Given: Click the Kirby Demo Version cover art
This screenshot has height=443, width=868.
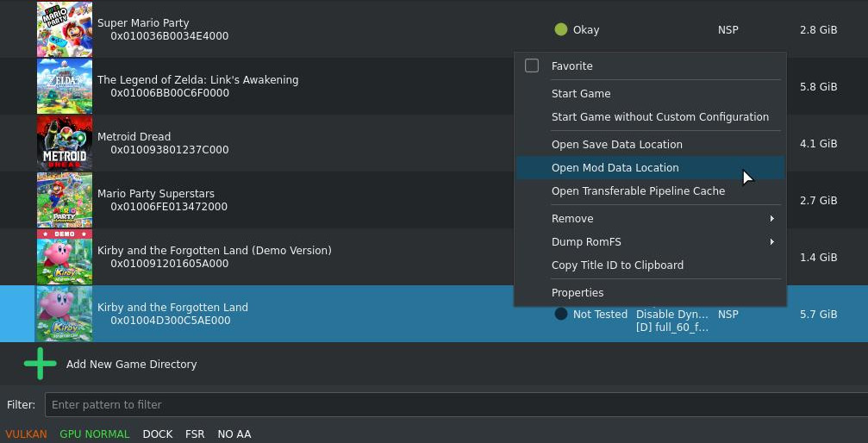Looking at the screenshot, I should [x=64, y=257].
